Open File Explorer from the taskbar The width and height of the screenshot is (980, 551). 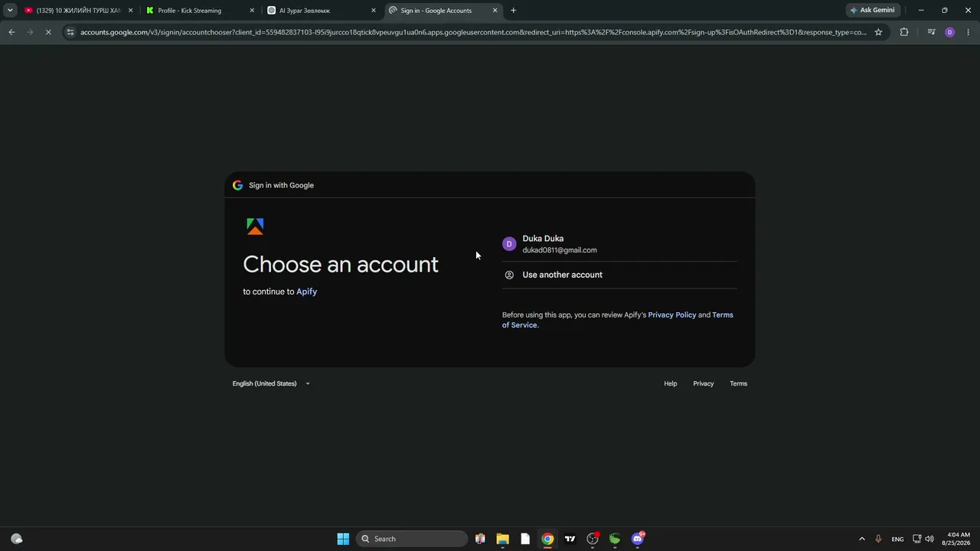502,539
